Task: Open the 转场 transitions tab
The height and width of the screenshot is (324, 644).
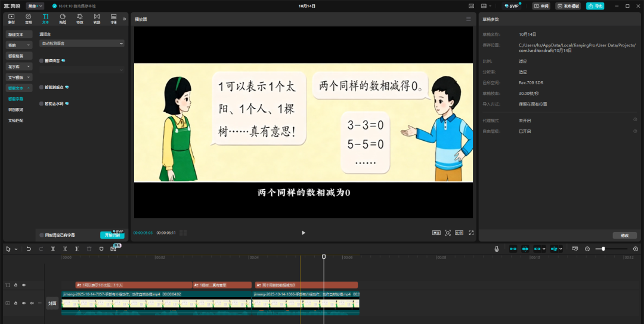Action: 97,18
